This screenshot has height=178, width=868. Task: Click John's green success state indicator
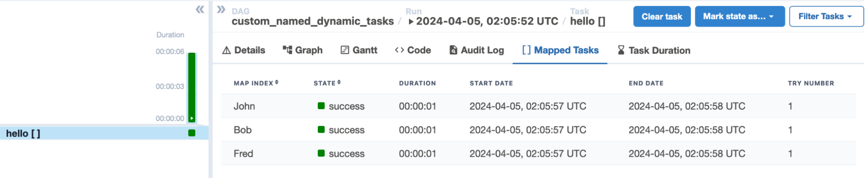321,106
